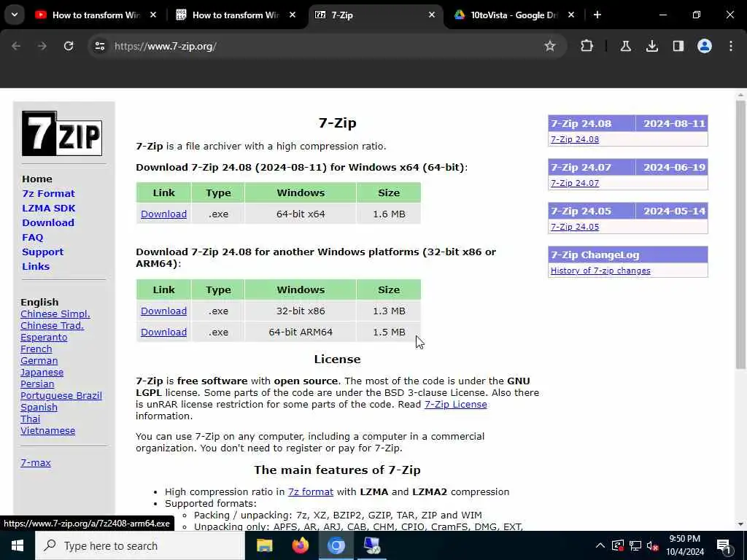Screen dimensions: 747x560
Task: Open the 7-Zip 24.07 release link
Action: pos(575,183)
